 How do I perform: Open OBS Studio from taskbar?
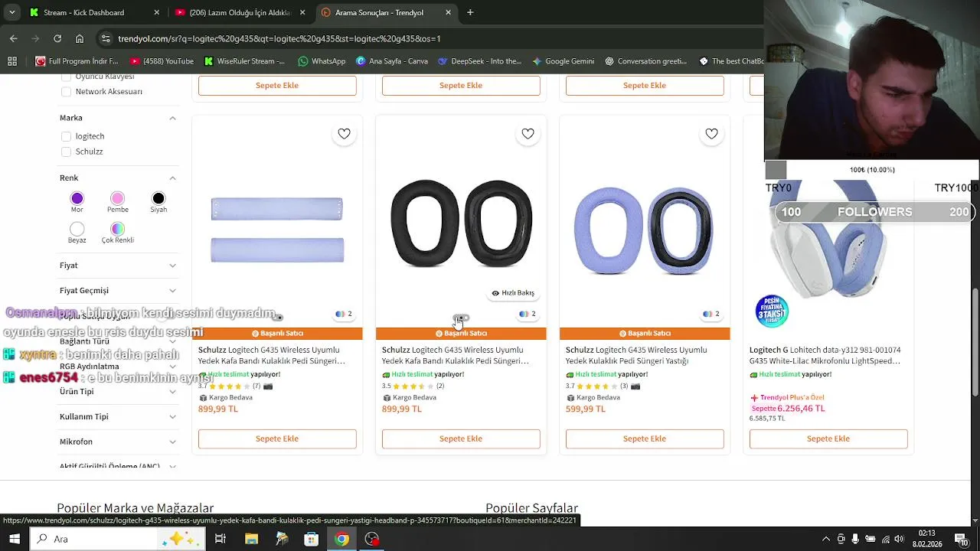click(372, 539)
